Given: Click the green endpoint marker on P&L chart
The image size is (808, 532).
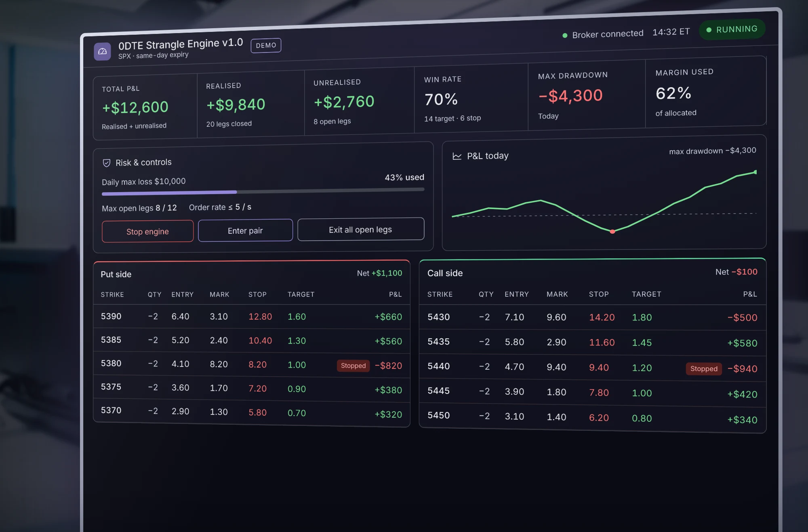Looking at the screenshot, I should tap(755, 172).
